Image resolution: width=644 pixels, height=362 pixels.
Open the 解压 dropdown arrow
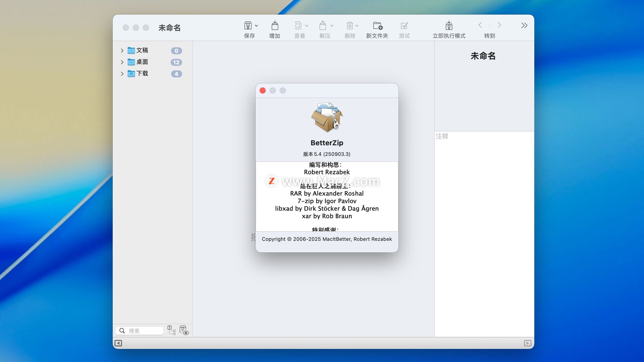(332, 26)
